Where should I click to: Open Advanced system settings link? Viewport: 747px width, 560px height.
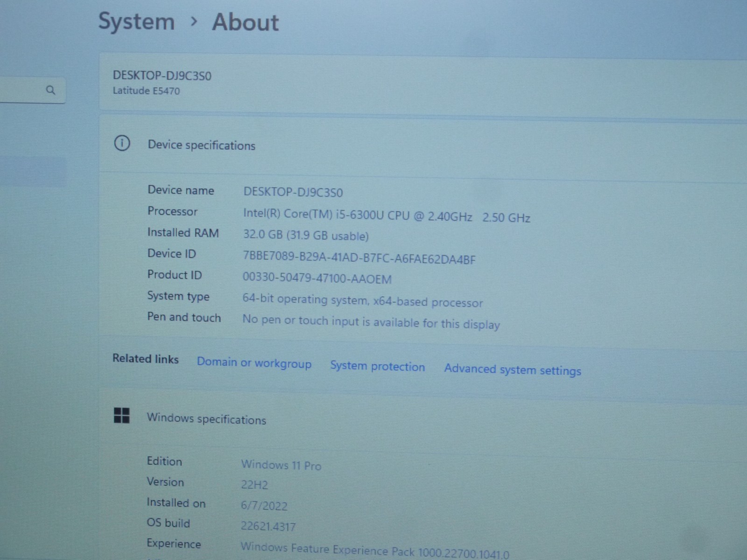pyautogui.click(x=513, y=370)
